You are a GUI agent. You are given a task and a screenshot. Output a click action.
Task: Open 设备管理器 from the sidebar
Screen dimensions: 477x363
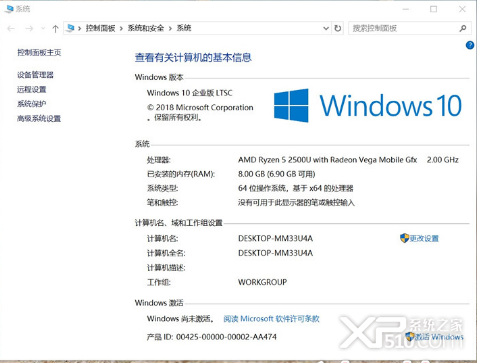(x=35, y=75)
